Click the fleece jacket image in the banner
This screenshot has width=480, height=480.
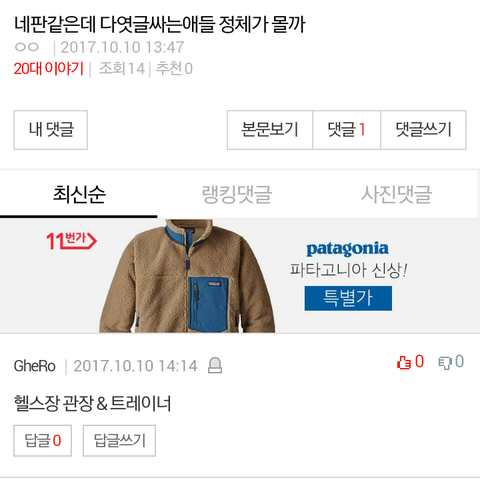click(x=187, y=276)
